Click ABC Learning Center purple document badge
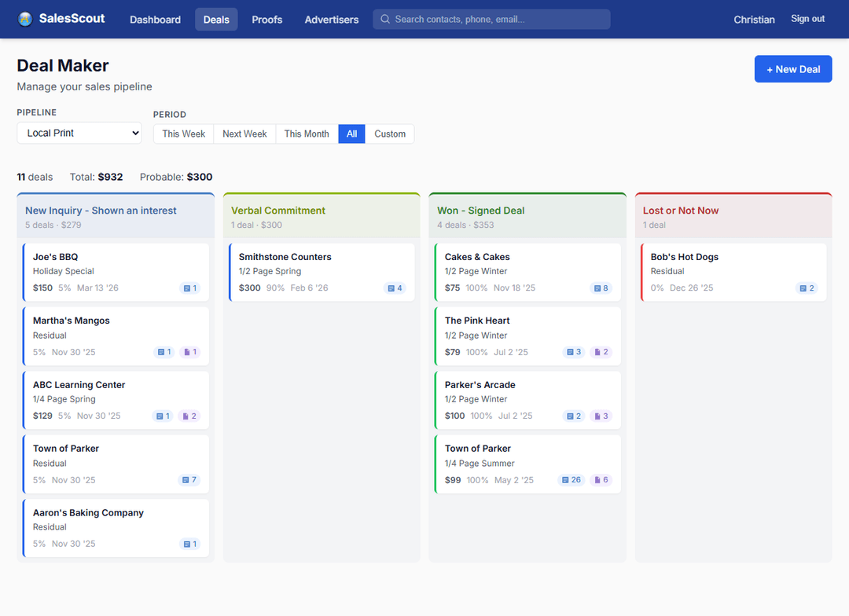Viewport: 849px width, 616px height. point(189,416)
